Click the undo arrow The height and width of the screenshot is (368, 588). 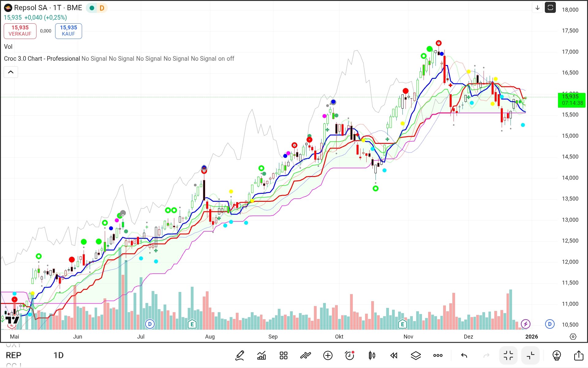click(x=464, y=355)
